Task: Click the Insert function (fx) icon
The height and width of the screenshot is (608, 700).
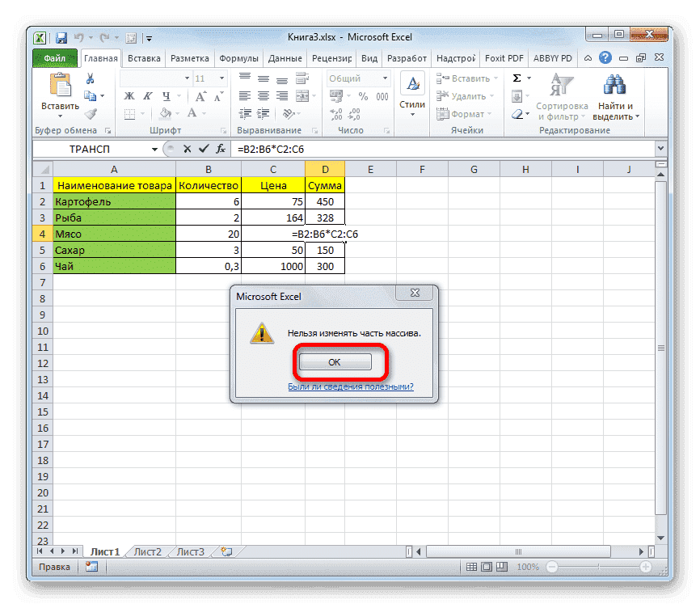Action: (x=220, y=149)
